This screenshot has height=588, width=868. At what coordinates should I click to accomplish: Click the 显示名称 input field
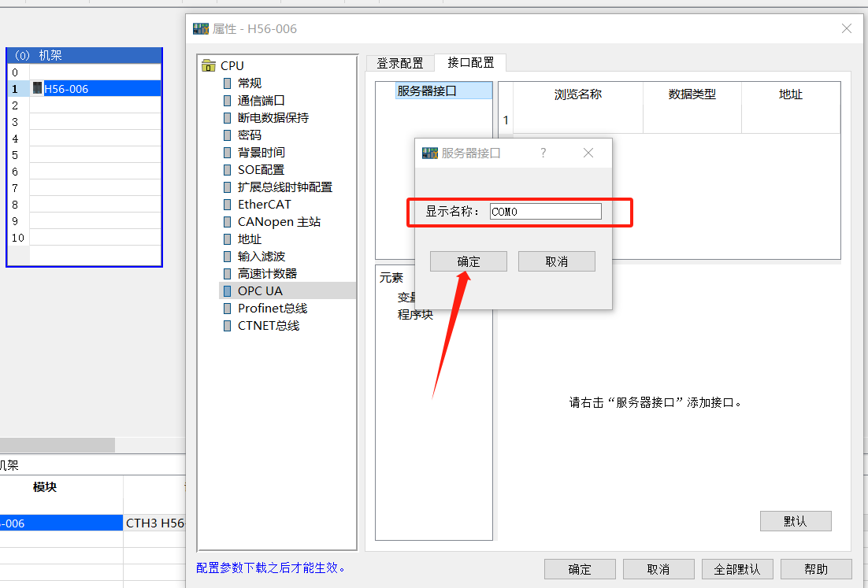(x=545, y=211)
